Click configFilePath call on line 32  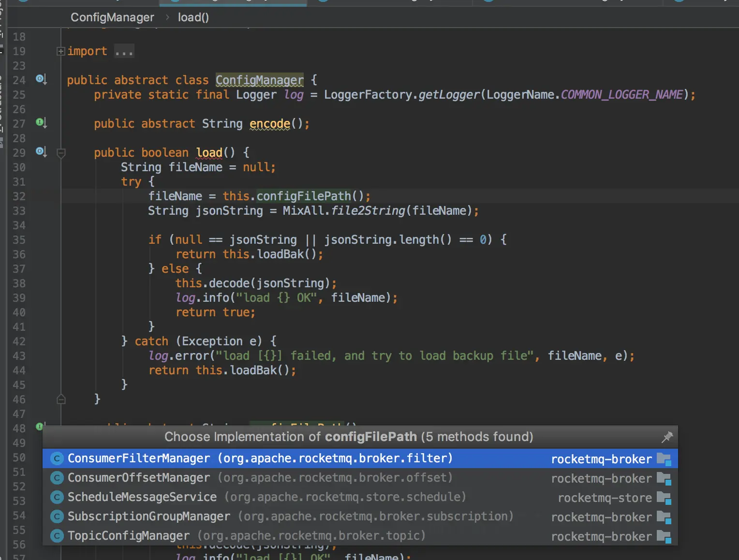pos(304,196)
